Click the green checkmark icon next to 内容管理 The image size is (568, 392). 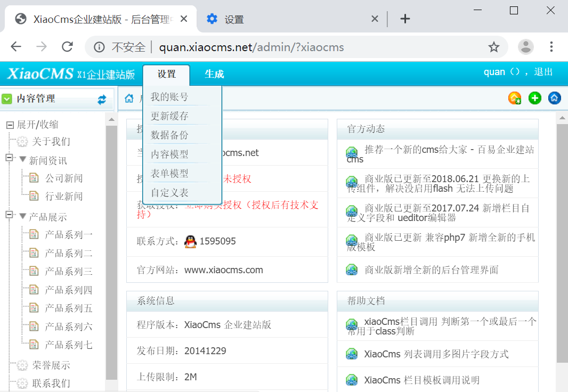click(x=7, y=99)
